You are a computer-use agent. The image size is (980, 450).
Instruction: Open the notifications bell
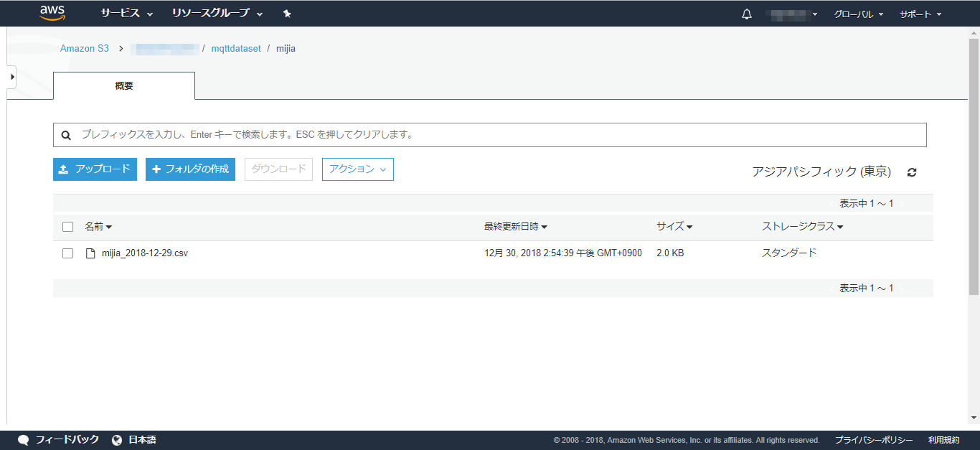tap(746, 13)
